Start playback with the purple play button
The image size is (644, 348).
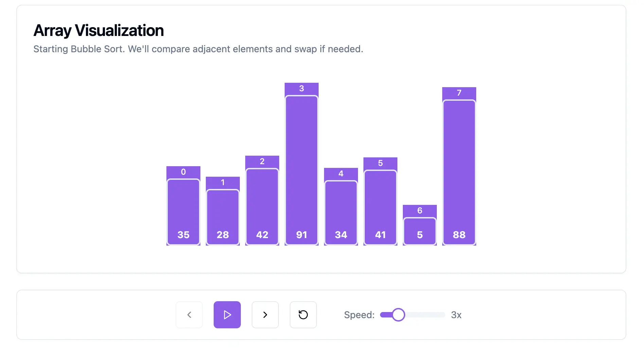(x=227, y=315)
